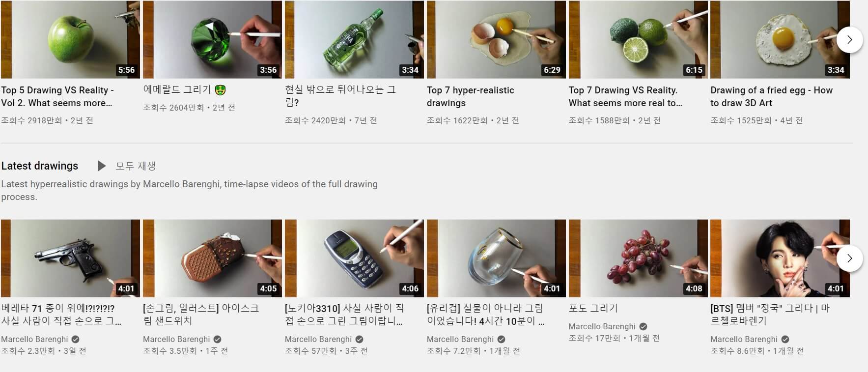Click the Marcello Barenghi channel name under the glass cup video
Image resolution: width=868 pixels, height=372 pixels.
point(460,339)
